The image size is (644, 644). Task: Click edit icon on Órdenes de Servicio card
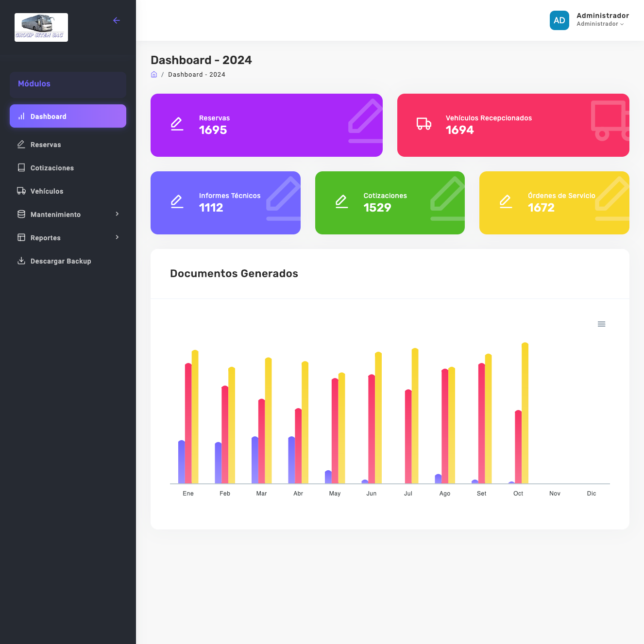[506, 202]
